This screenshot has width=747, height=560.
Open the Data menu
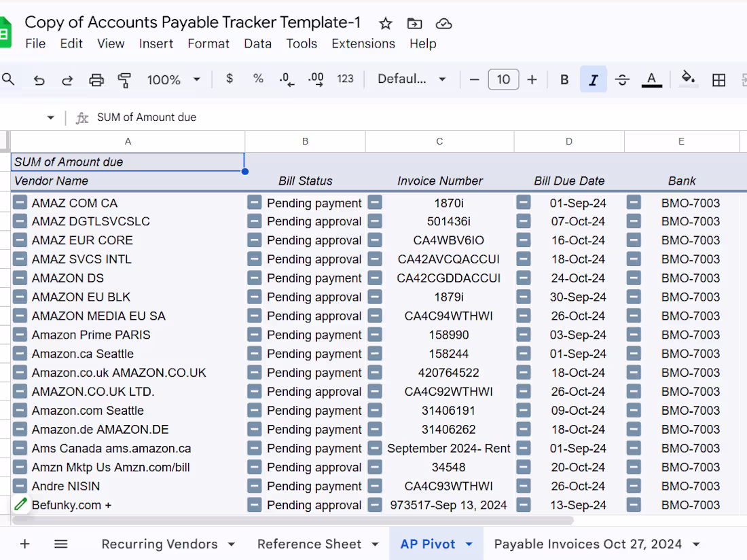coord(258,44)
